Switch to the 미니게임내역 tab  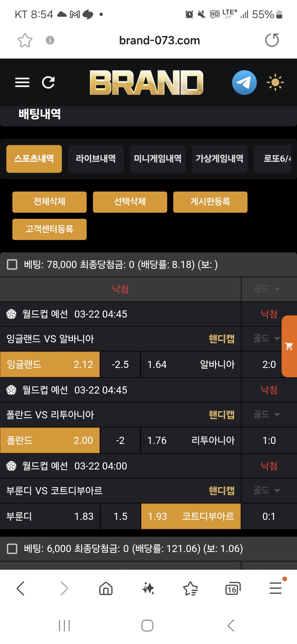158,159
